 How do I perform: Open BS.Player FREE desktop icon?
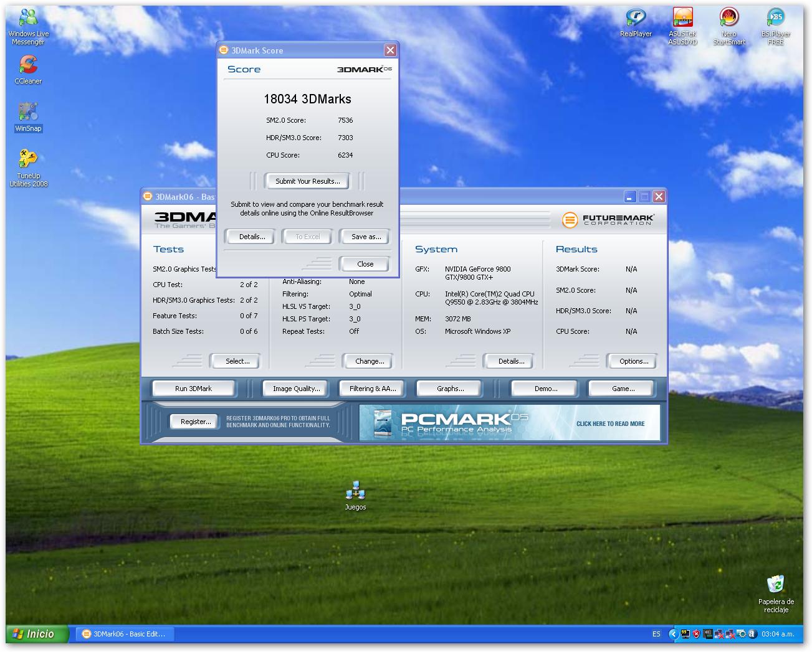point(776,27)
